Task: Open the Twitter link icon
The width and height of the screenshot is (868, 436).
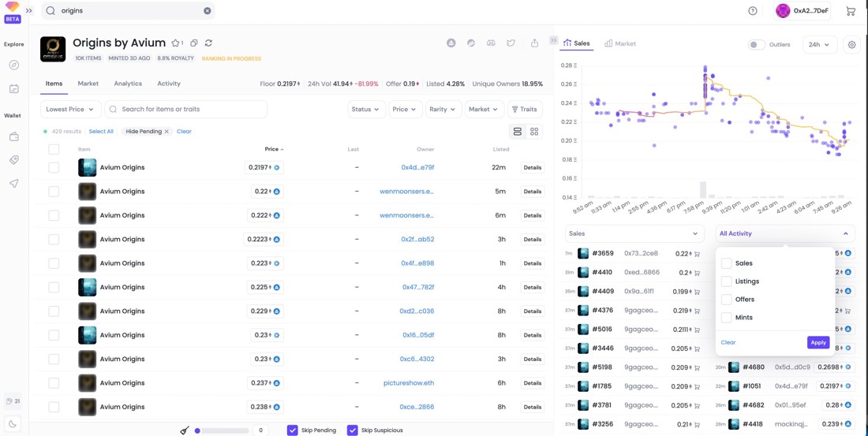Action: [511, 43]
